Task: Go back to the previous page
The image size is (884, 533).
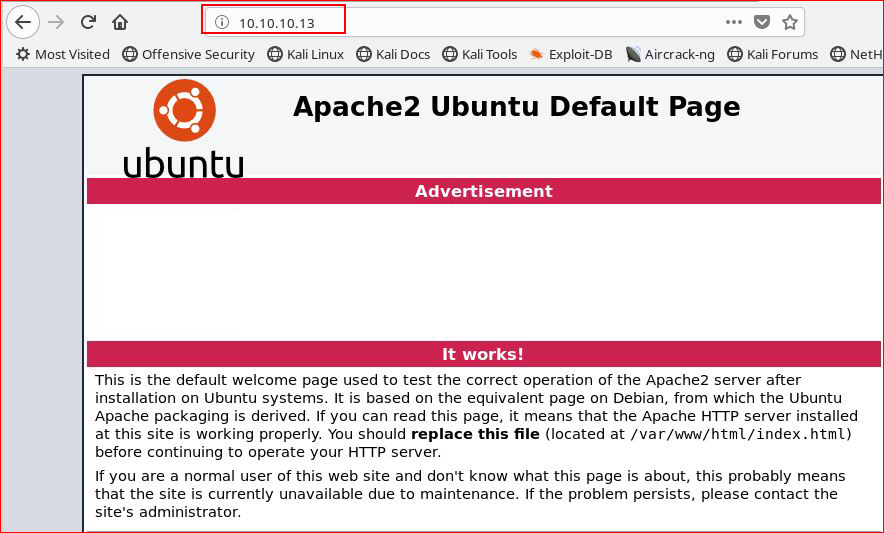Action: [23, 23]
